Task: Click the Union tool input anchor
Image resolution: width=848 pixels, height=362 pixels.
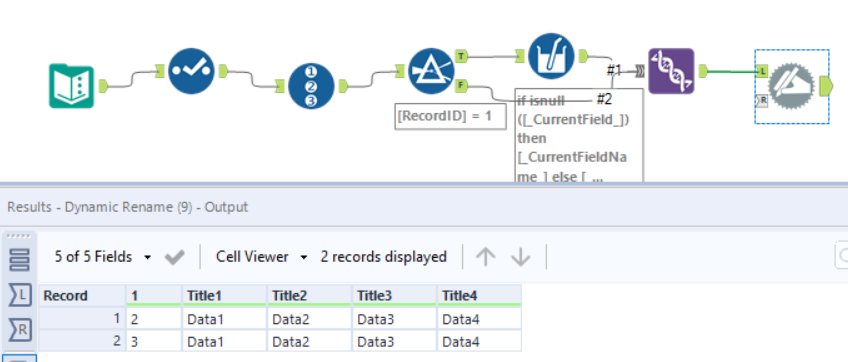Action: 640,71
